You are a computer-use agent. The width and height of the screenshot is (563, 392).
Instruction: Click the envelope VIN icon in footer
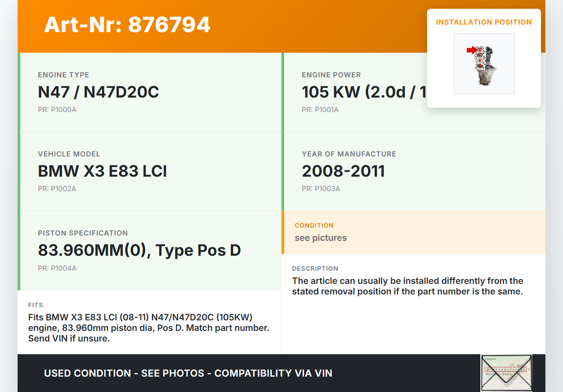pyautogui.click(x=506, y=373)
